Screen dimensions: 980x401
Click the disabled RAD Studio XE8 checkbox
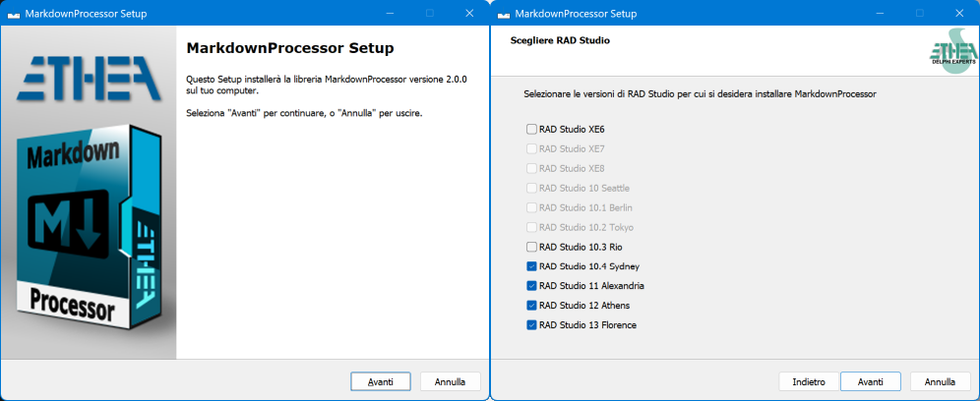point(531,168)
